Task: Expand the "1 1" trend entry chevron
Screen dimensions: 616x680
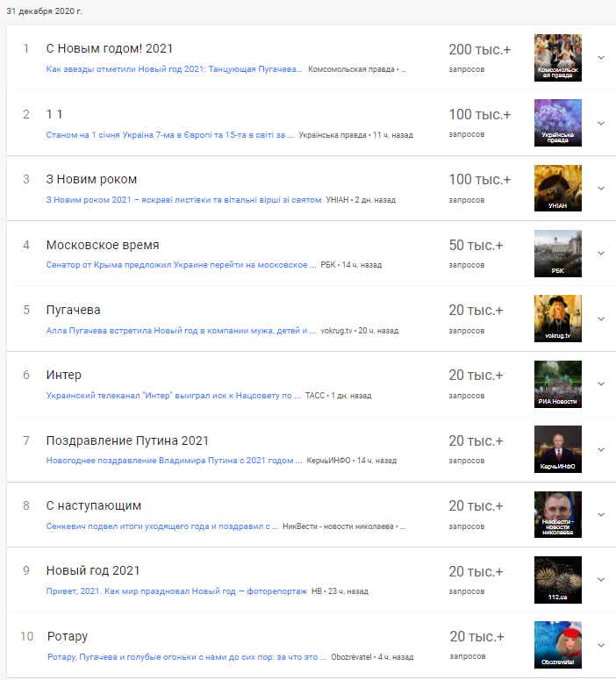Action: [601, 123]
